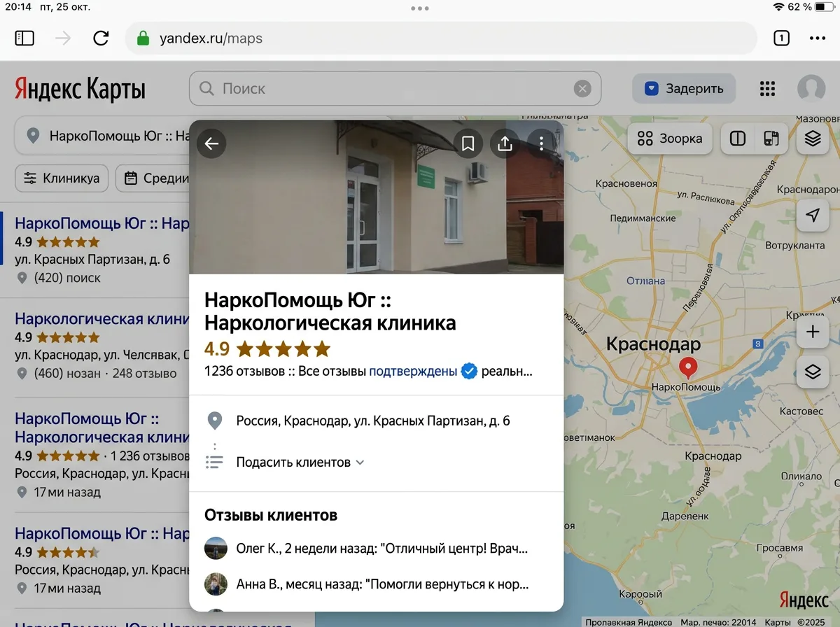Viewport: 840px width, 627px height.
Task: Click the Wi-Fi status icon
Action: tap(778, 7)
